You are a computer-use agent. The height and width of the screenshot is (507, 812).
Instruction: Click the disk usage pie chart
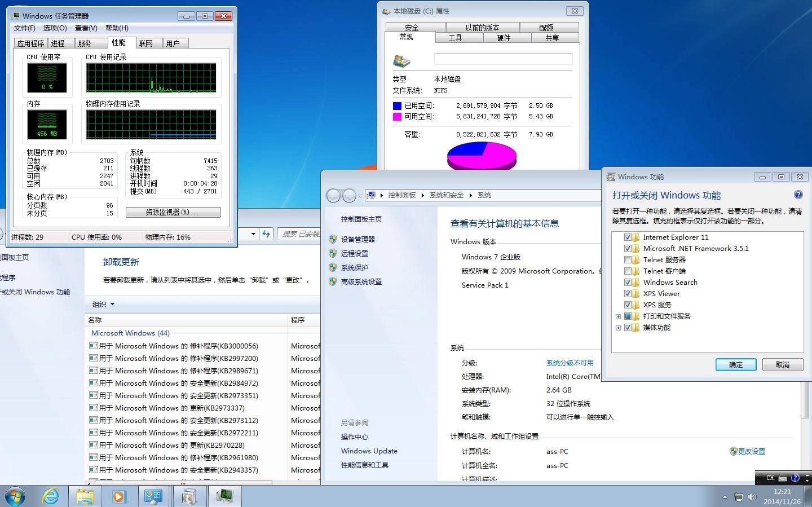(x=482, y=156)
